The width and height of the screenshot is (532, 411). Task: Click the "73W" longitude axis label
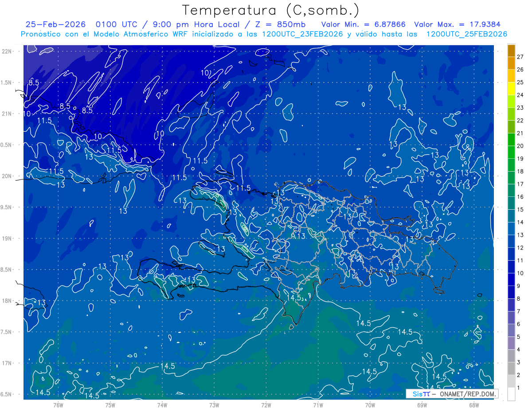(x=214, y=405)
